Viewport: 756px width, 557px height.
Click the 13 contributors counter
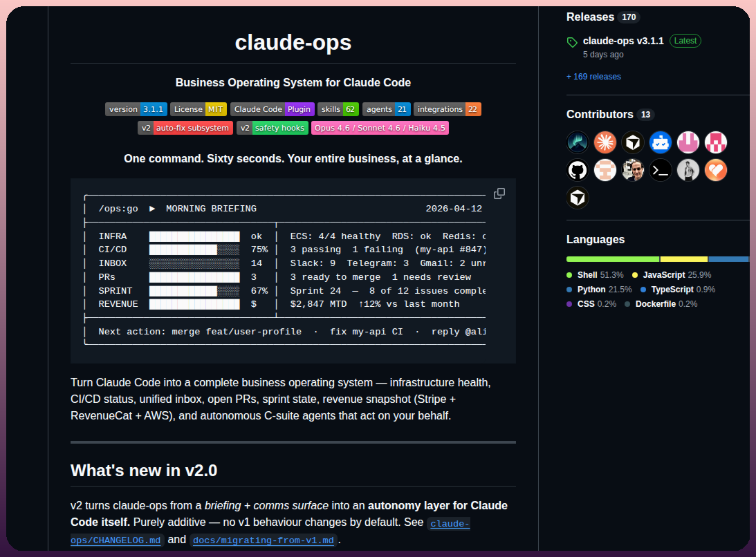click(645, 115)
